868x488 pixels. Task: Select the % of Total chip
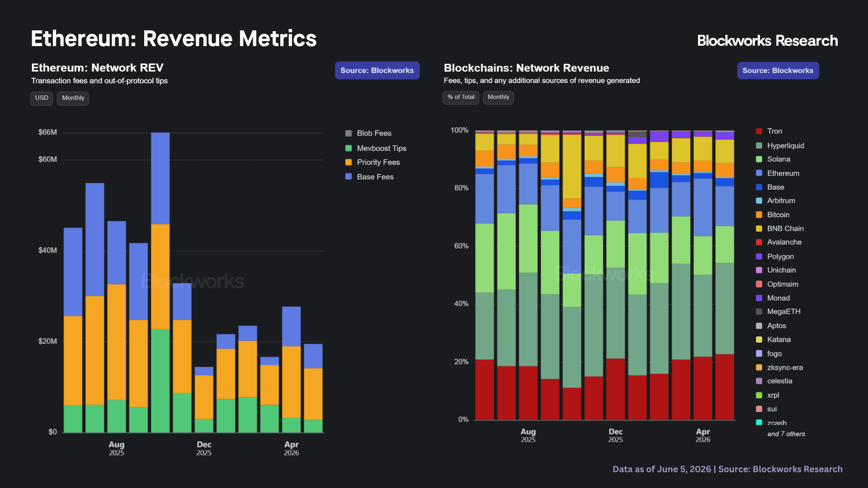coord(461,97)
